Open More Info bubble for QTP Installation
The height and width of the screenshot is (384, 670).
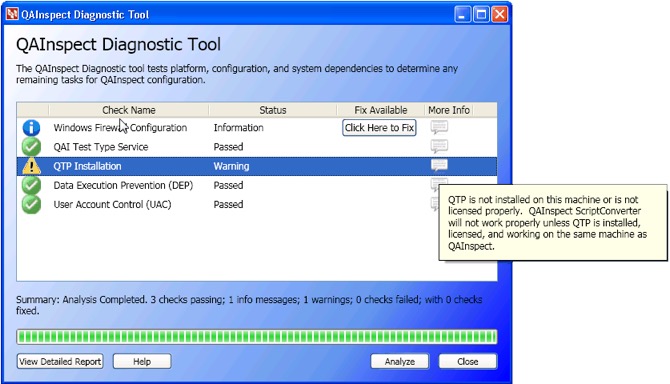pos(439,165)
